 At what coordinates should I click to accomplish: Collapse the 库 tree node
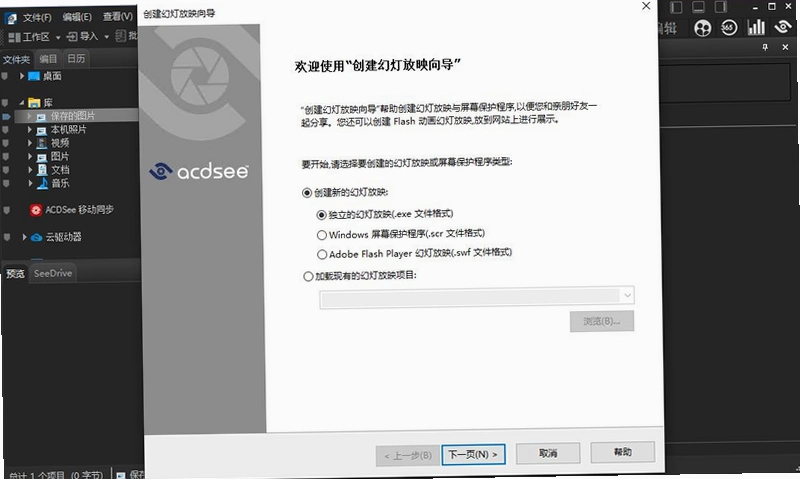click(x=21, y=103)
